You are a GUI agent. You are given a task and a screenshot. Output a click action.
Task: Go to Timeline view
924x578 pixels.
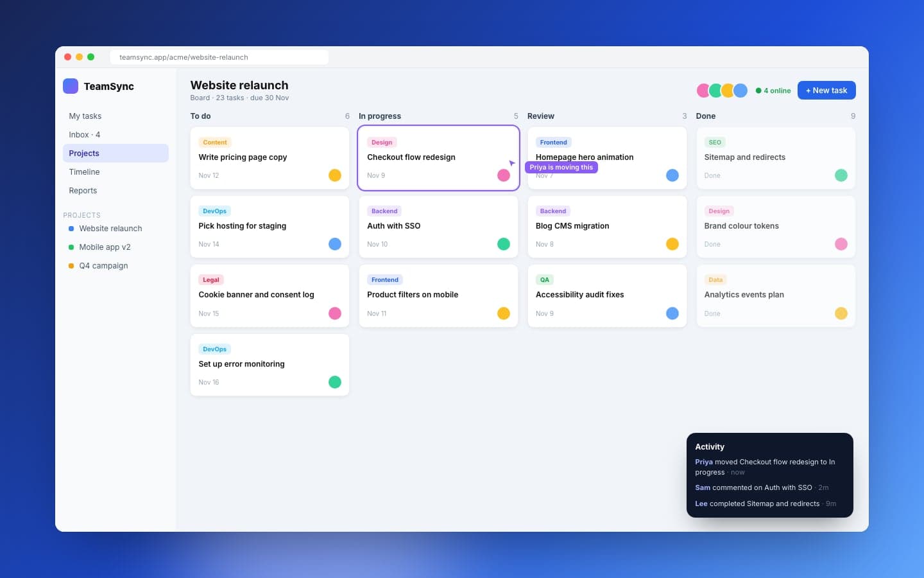116,172
